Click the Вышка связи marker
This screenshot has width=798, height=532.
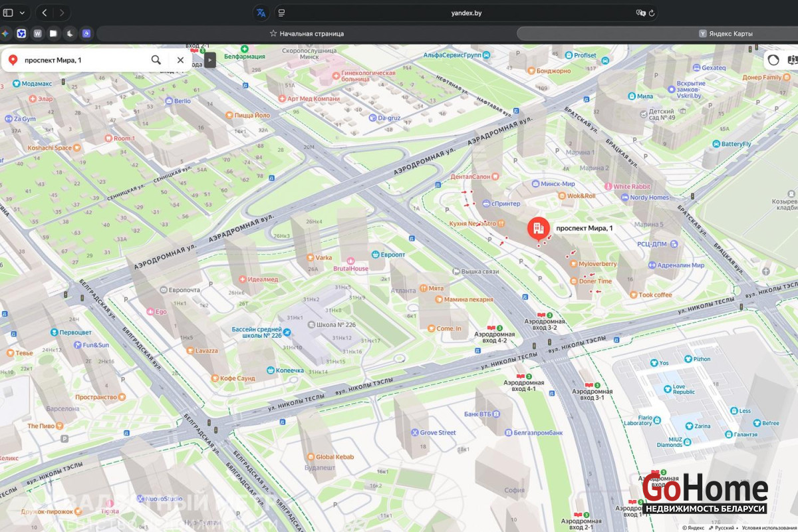click(456, 271)
